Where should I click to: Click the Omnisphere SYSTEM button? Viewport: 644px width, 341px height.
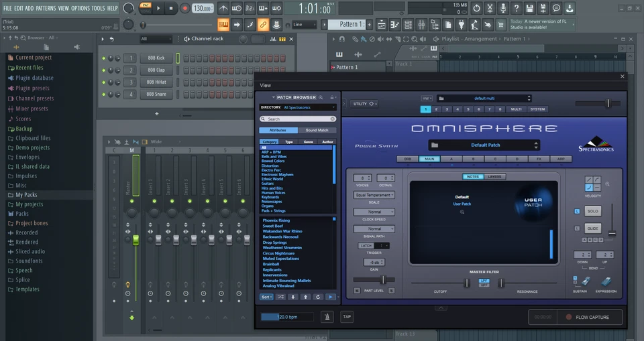[x=537, y=109]
